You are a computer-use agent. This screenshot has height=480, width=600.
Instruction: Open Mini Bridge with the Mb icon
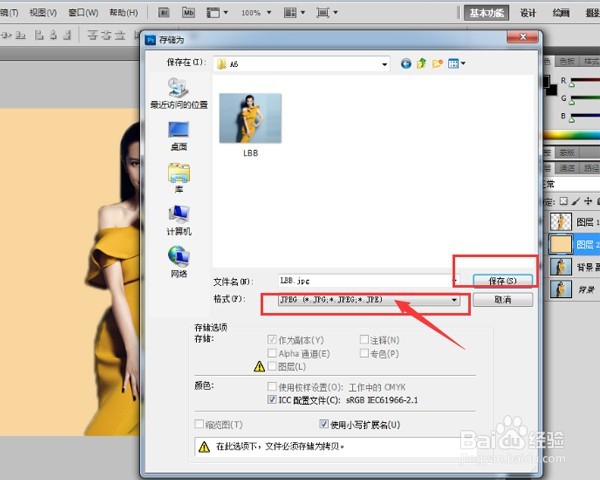[188, 13]
